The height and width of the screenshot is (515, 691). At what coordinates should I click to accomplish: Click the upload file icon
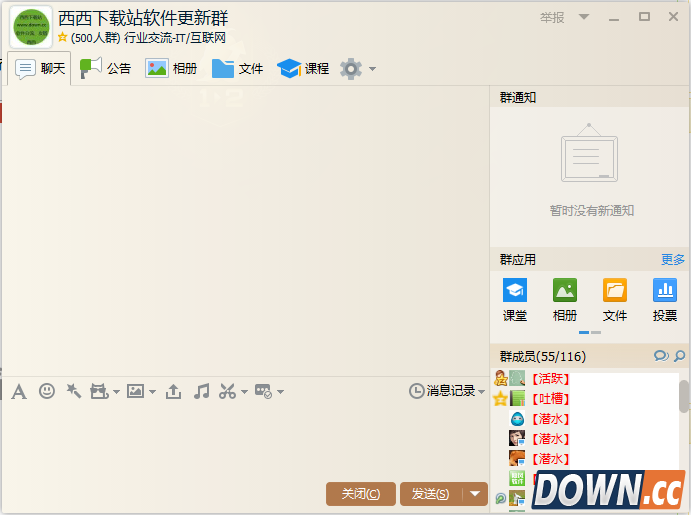click(173, 391)
